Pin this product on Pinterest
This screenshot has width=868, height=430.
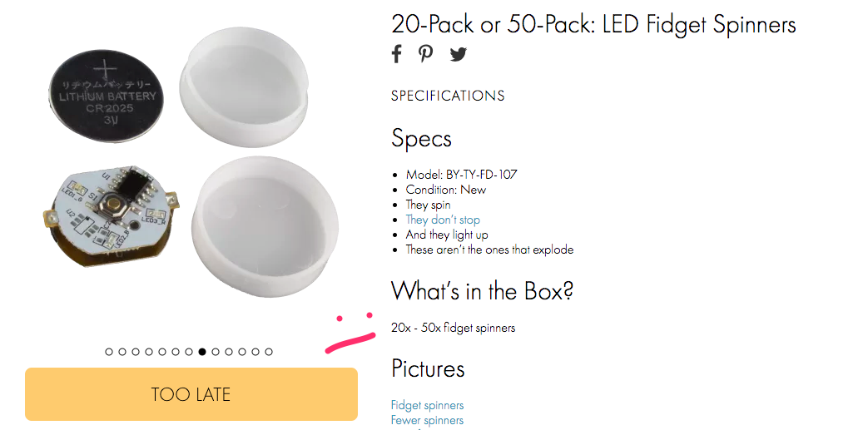tap(426, 54)
